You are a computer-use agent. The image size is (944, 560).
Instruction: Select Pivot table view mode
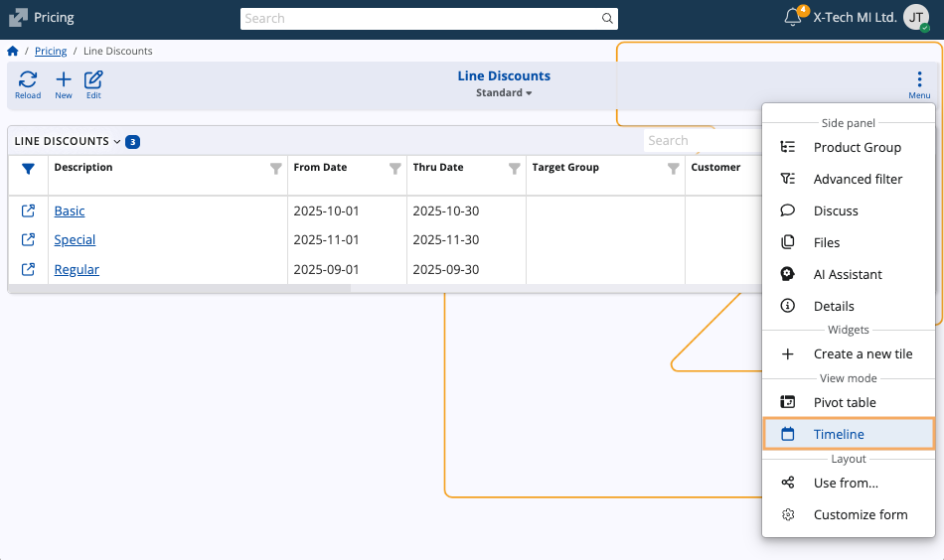(x=844, y=402)
